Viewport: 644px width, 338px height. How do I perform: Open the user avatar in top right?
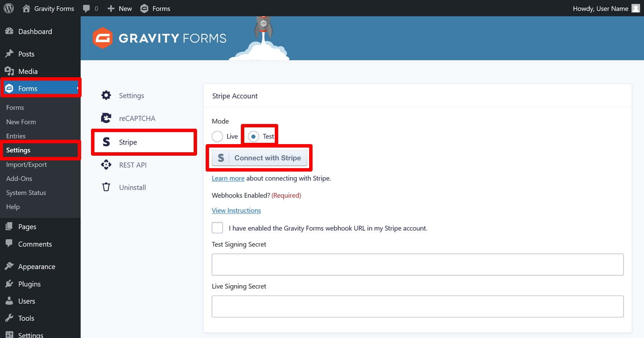635,9
